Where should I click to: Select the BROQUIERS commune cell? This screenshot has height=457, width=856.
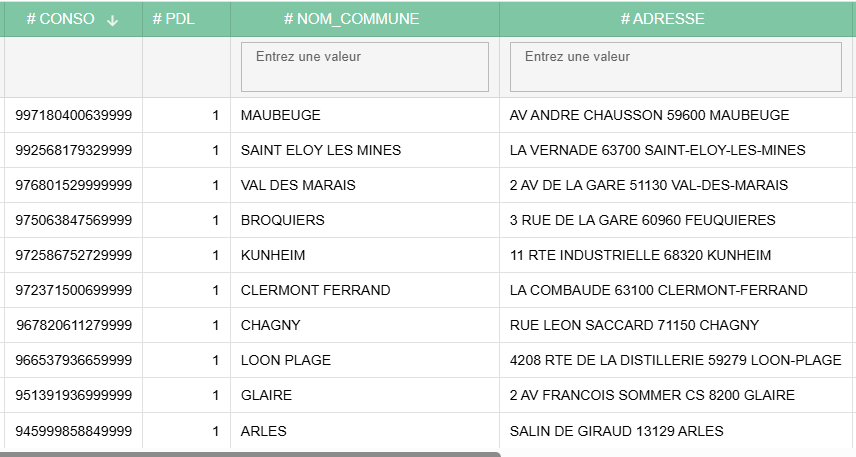(x=282, y=220)
